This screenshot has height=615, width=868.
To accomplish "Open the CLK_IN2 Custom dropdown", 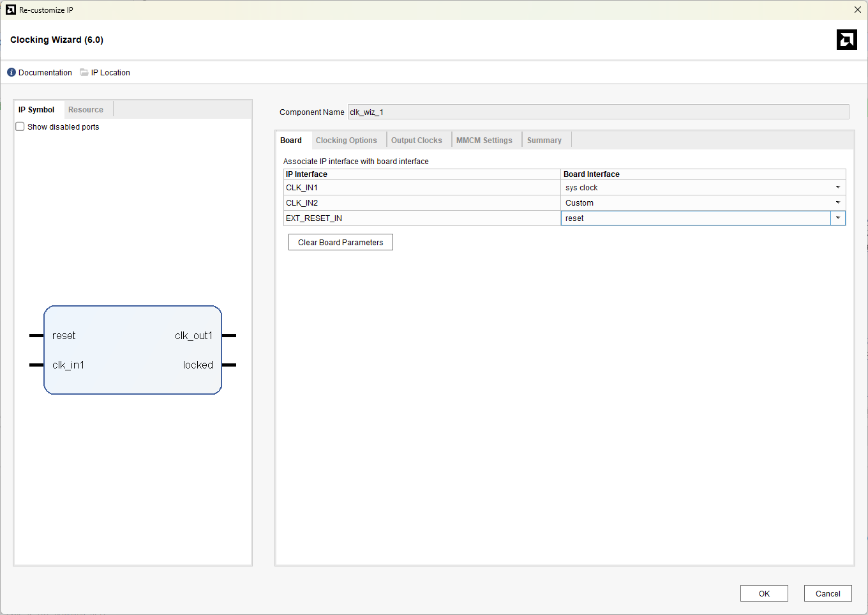I will click(837, 203).
